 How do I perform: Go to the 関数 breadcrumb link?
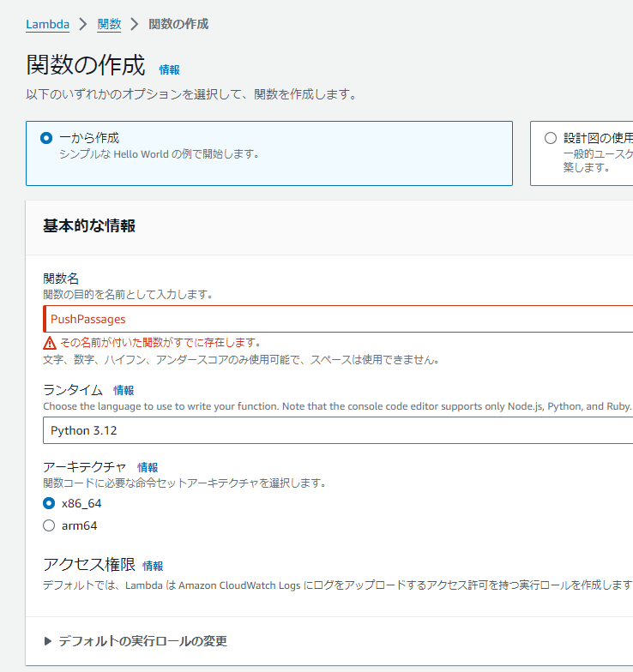pos(109,24)
